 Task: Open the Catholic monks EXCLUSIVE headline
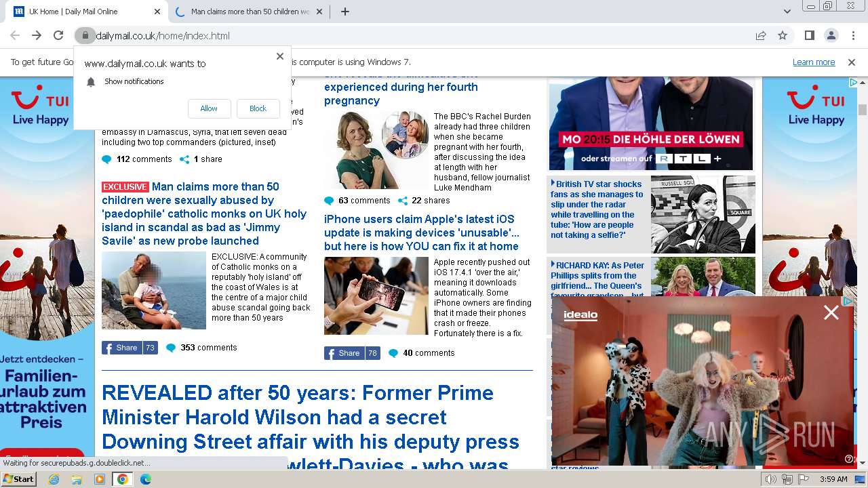pos(204,213)
